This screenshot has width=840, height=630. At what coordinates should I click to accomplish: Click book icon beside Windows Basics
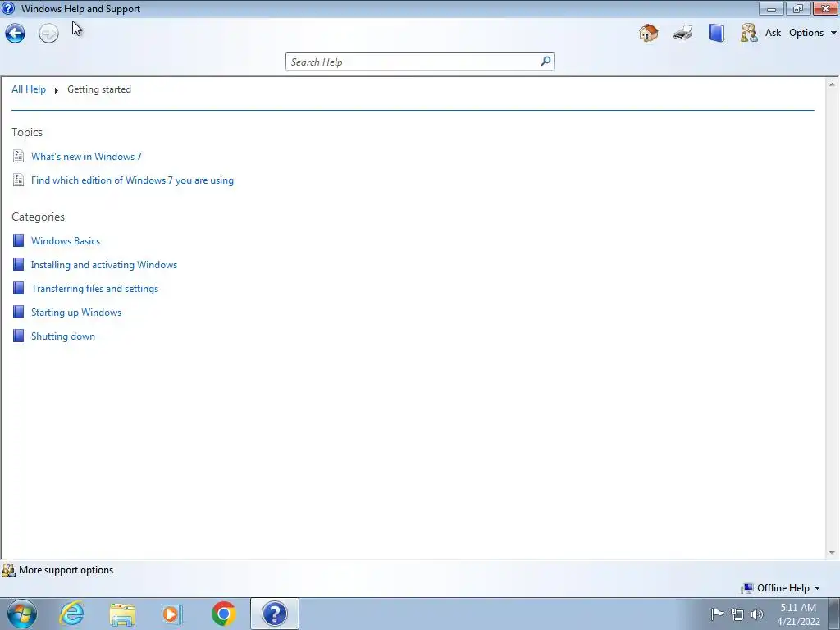(18, 240)
